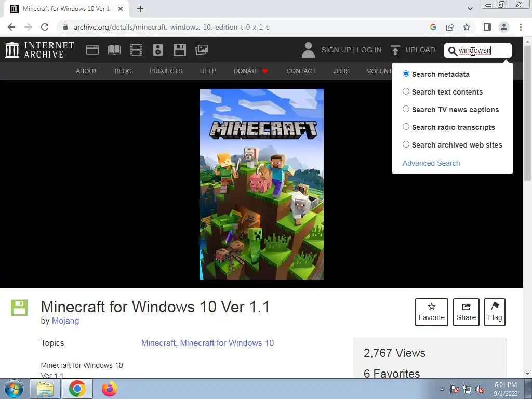The image size is (532, 399).
Task: Select Search text contents radio
Action: pyautogui.click(x=406, y=91)
